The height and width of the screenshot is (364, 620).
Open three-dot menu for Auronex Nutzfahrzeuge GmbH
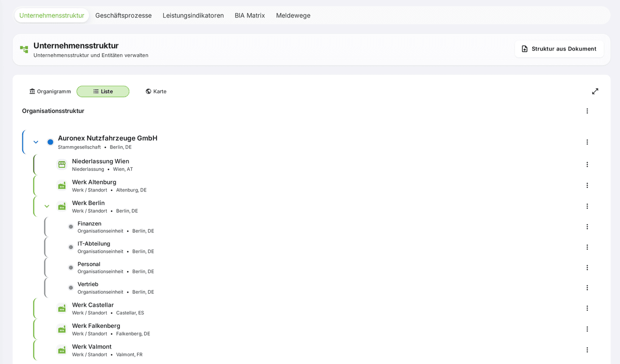(587, 142)
